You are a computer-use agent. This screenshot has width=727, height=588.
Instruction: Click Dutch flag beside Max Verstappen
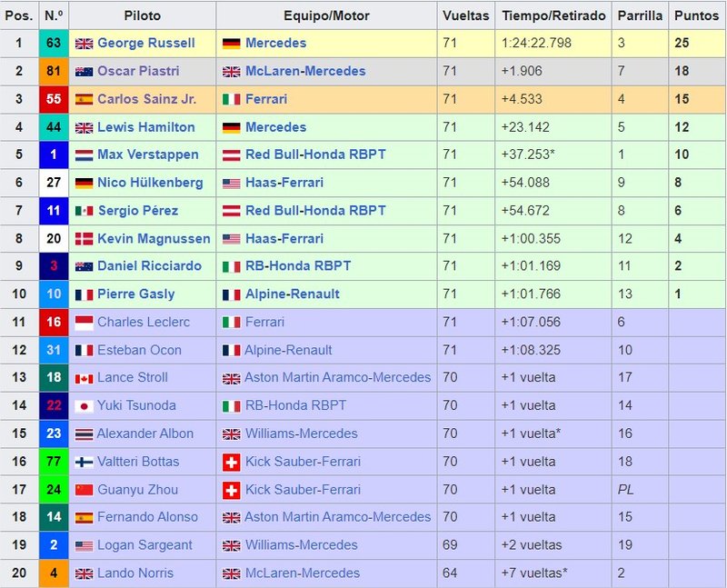(84, 155)
